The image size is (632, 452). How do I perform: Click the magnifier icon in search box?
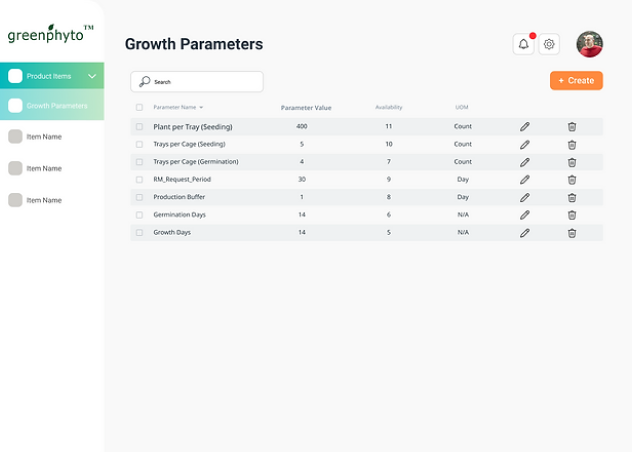(144, 81)
